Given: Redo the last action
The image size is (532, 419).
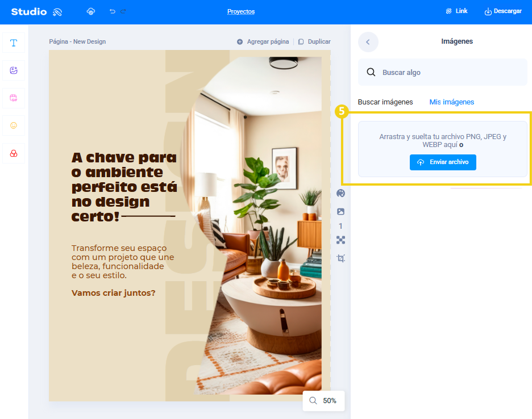Looking at the screenshot, I should (x=123, y=11).
